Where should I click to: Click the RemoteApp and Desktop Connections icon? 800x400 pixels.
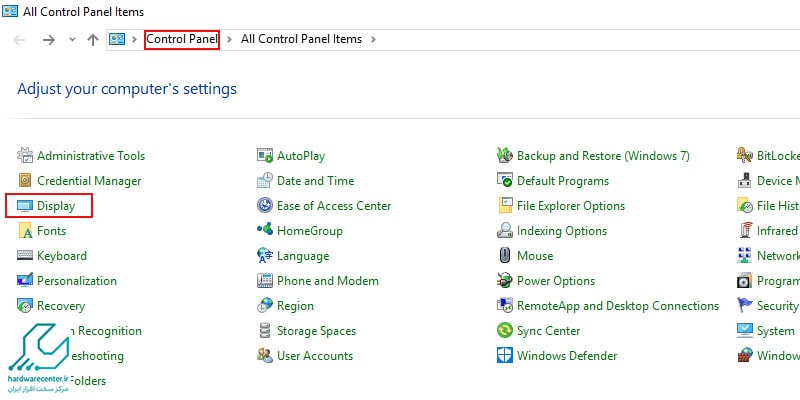(505, 306)
